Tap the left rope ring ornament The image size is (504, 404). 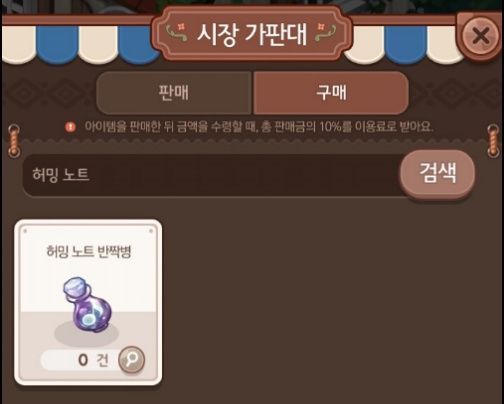coord(14,141)
